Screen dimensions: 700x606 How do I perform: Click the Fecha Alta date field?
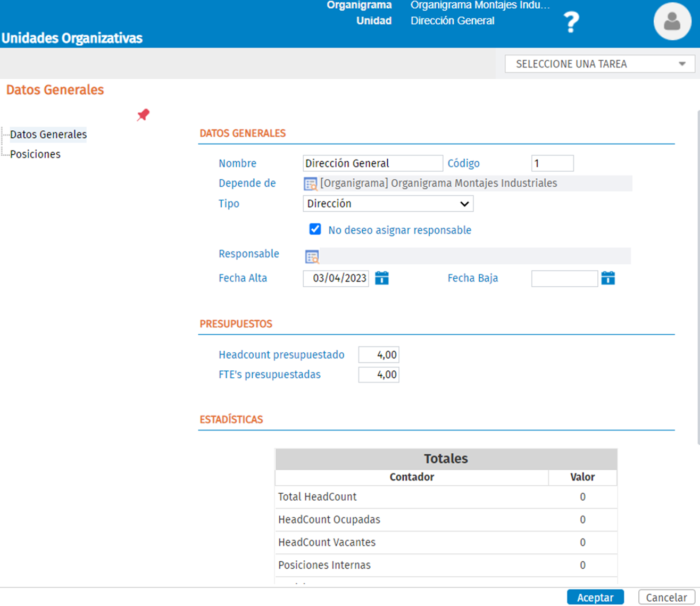click(336, 278)
